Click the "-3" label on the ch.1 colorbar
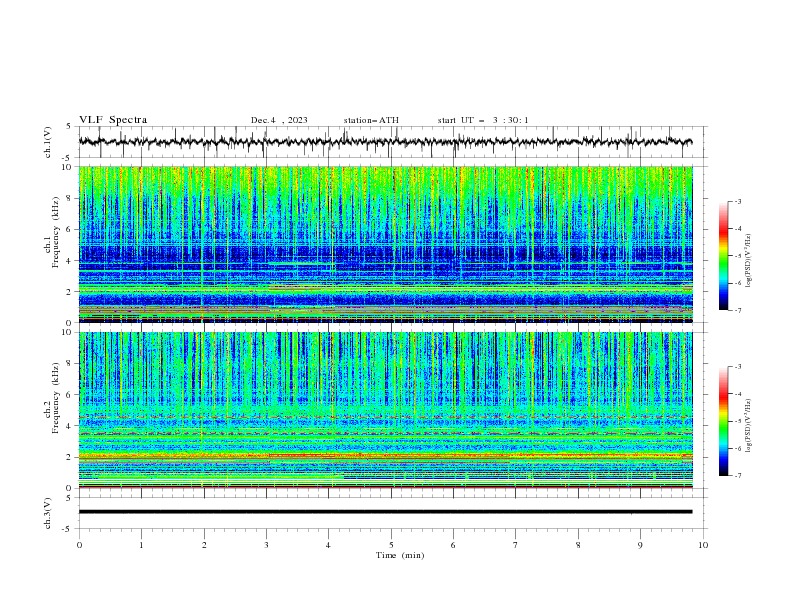 737,201
